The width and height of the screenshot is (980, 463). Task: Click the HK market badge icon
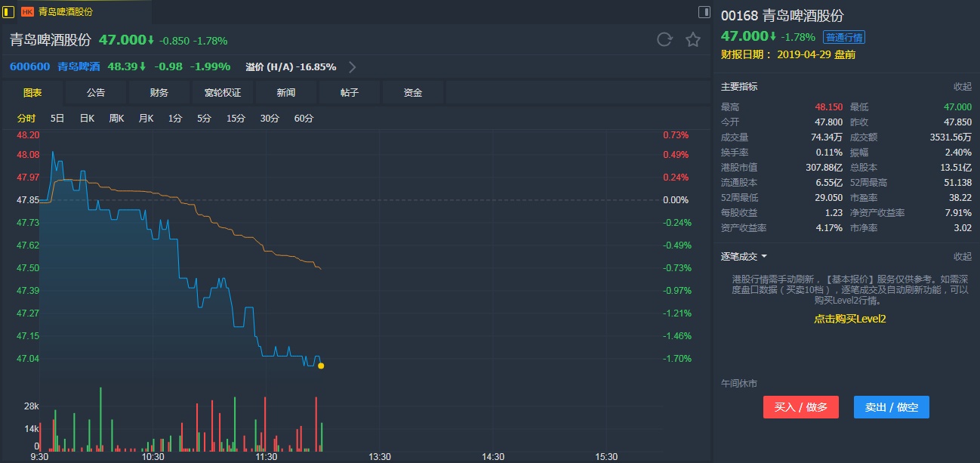27,11
